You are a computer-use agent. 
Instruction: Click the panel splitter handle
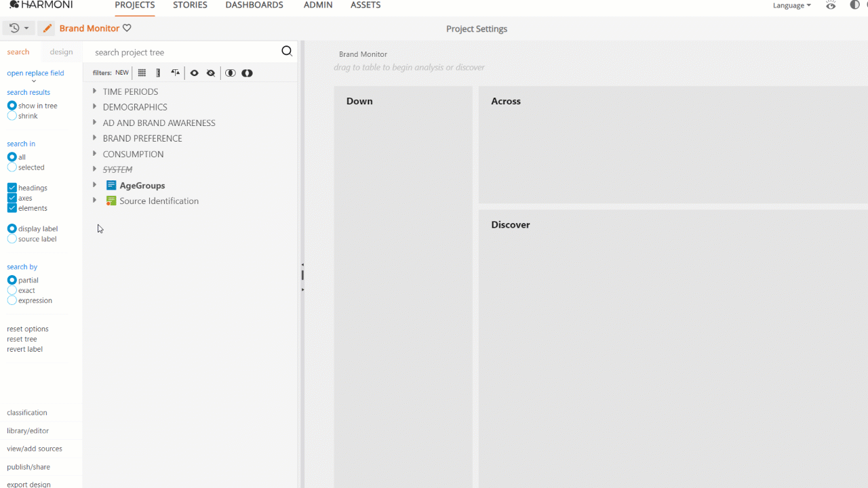coord(302,275)
